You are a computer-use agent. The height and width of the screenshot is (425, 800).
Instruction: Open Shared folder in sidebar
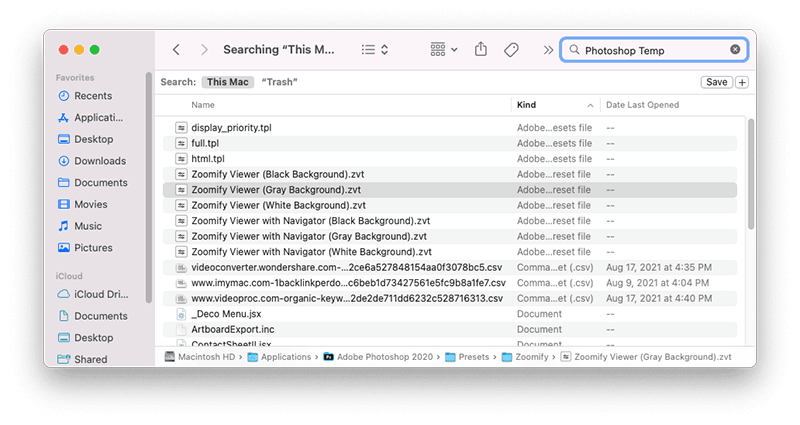pos(83,359)
